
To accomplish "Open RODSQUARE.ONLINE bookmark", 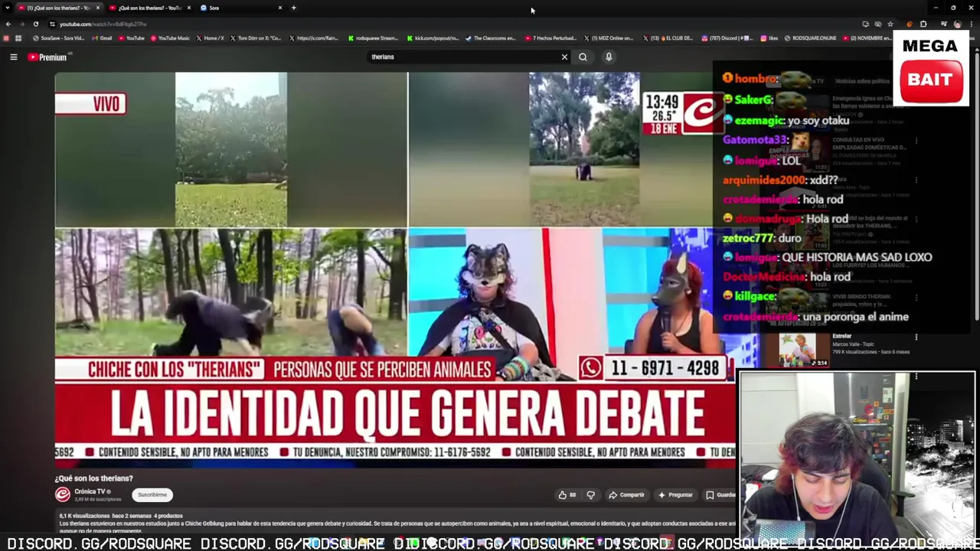I will (x=810, y=38).
